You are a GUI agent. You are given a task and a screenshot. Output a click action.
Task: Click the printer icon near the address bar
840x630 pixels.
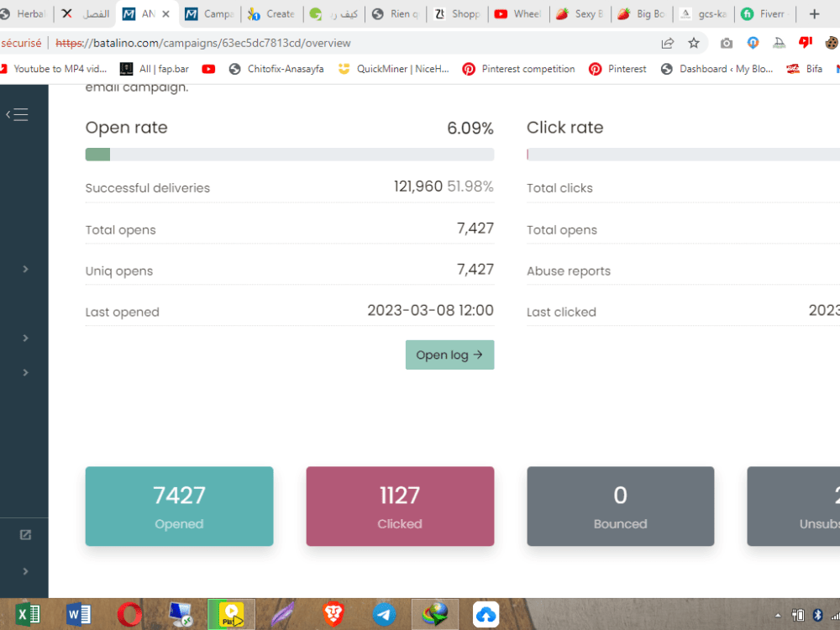(779, 43)
